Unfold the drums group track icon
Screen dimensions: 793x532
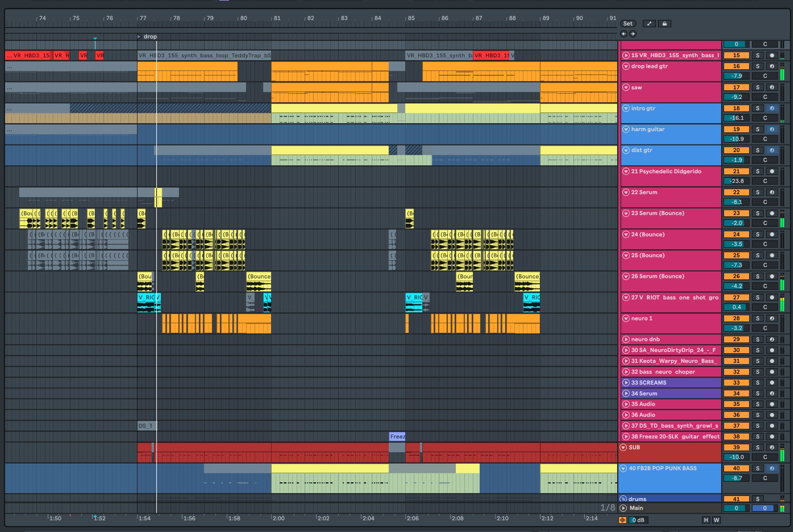tap(623, 499)
